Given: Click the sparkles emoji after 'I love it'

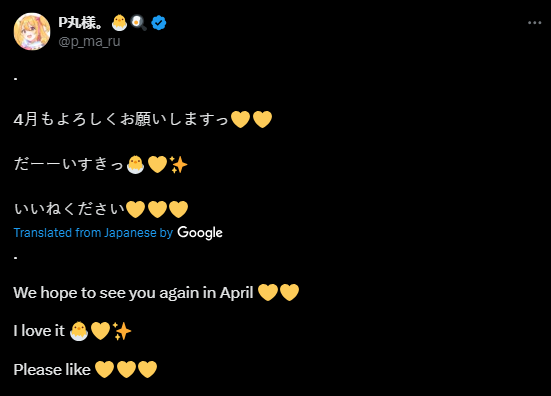Looking at the screenshot, I should [122, 331].
